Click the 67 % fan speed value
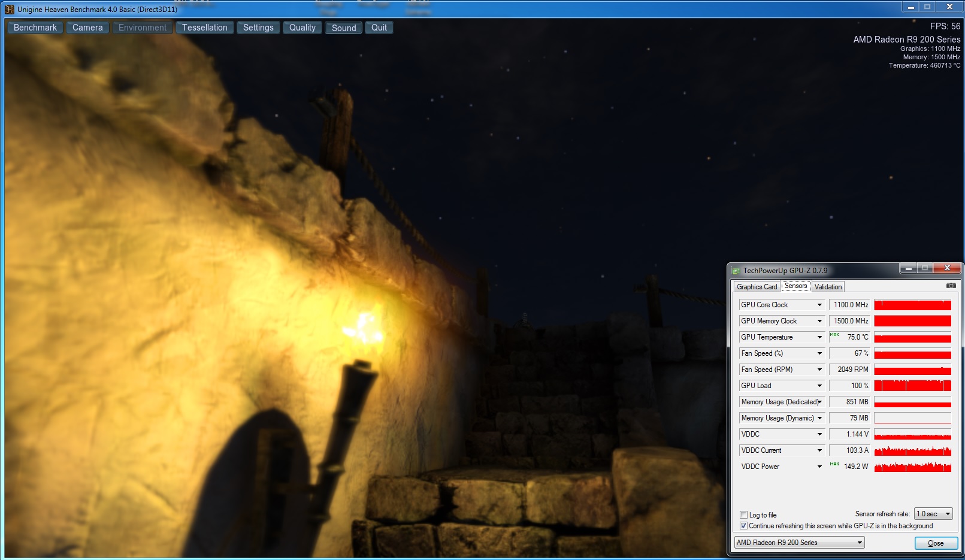This screenshot has width=965, height=560. tap(849, 353)
